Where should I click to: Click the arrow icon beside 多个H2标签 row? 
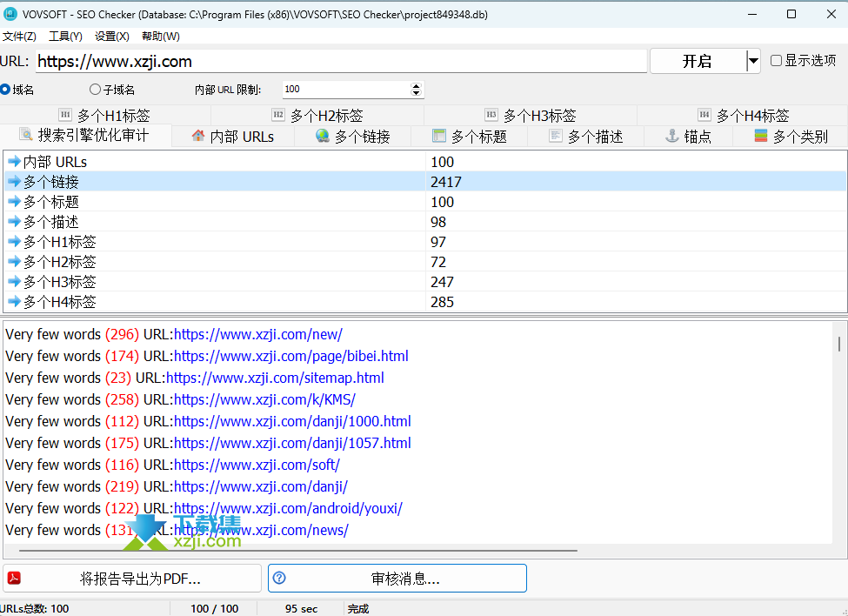[x=14, y=261]
